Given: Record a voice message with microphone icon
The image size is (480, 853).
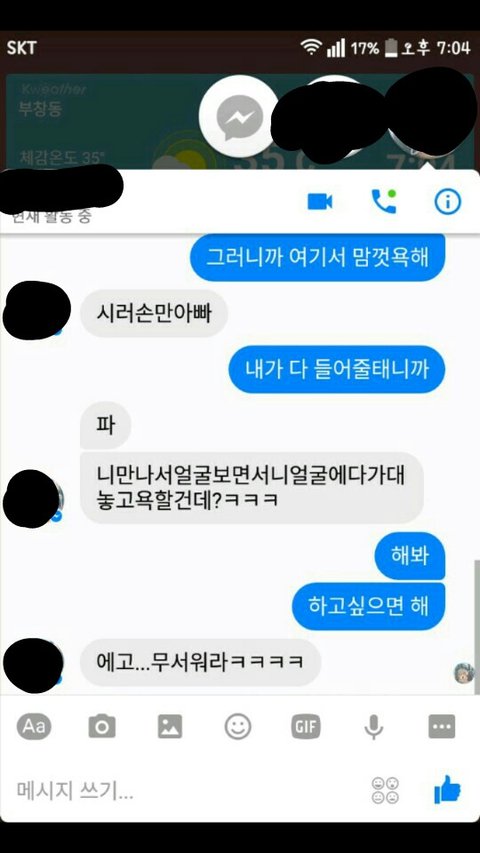Looking at the screenshot, I should tap(373, 727).
